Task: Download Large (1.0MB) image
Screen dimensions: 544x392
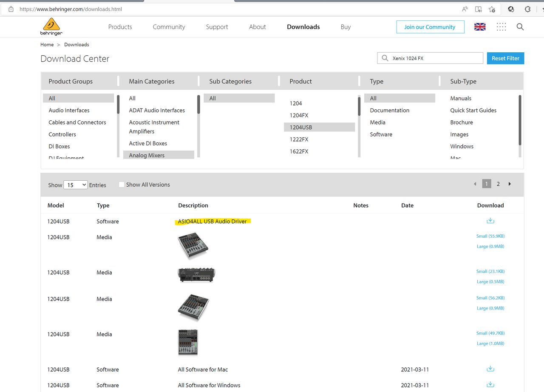Action: [490, 343]
